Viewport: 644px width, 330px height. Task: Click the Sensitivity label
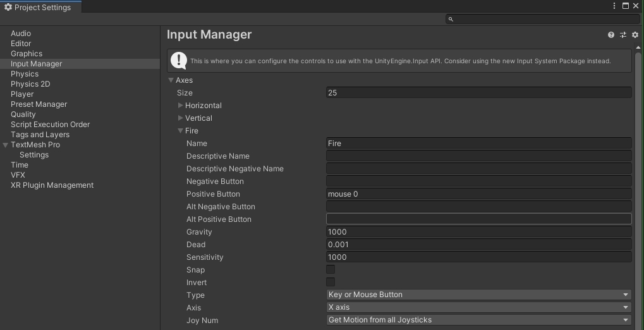(205, 257)
